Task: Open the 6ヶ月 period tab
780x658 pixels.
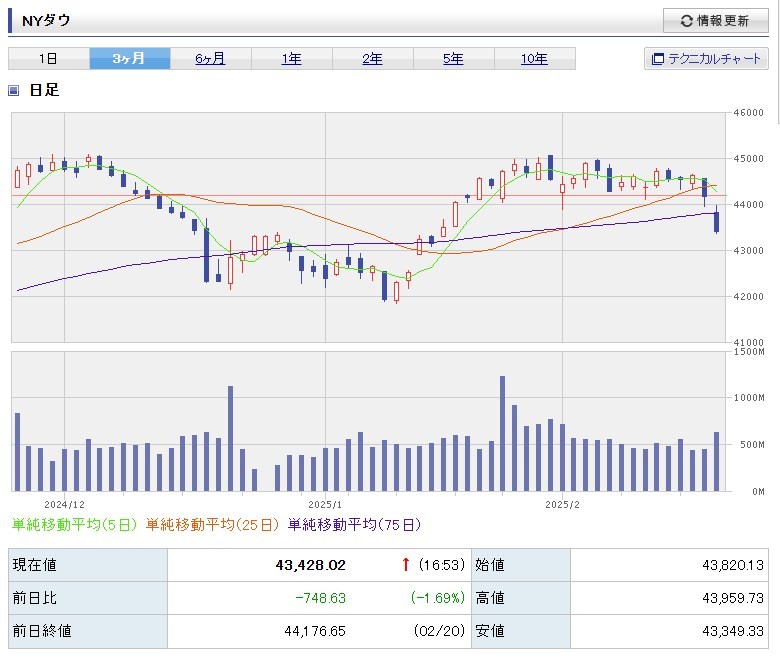Action: tap(210, 59)
